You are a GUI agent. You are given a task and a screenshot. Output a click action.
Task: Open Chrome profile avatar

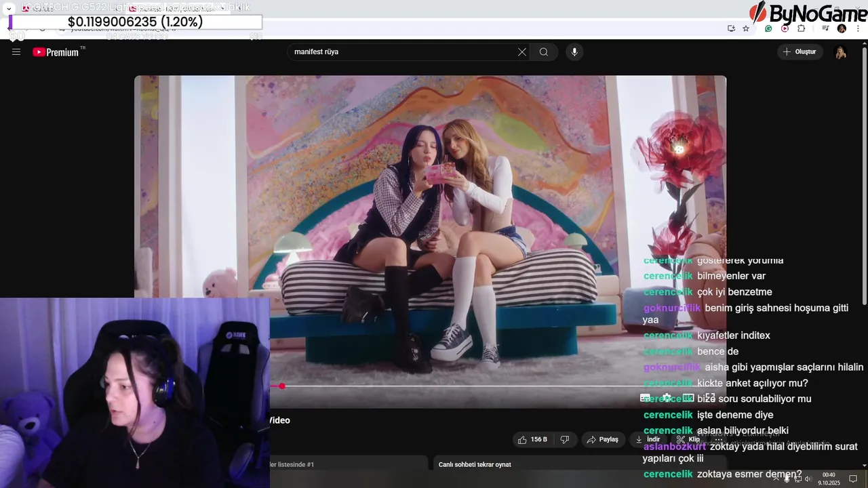pyautogui.click(x=842, y=28)
